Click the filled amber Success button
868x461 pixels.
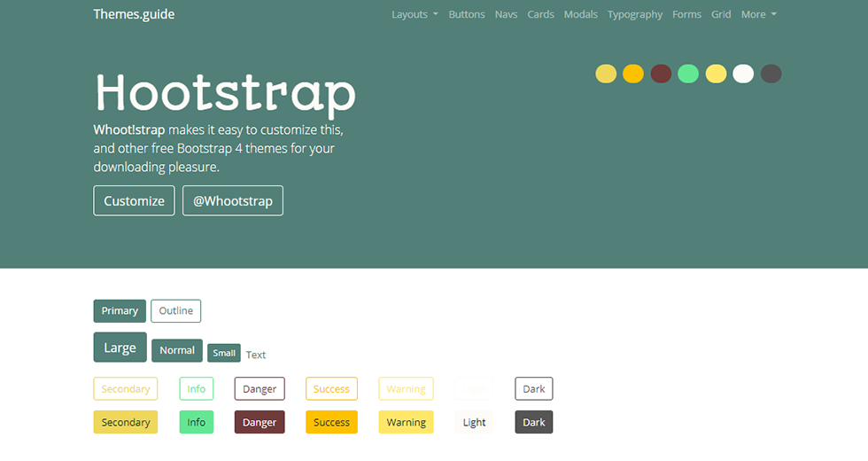331,422
